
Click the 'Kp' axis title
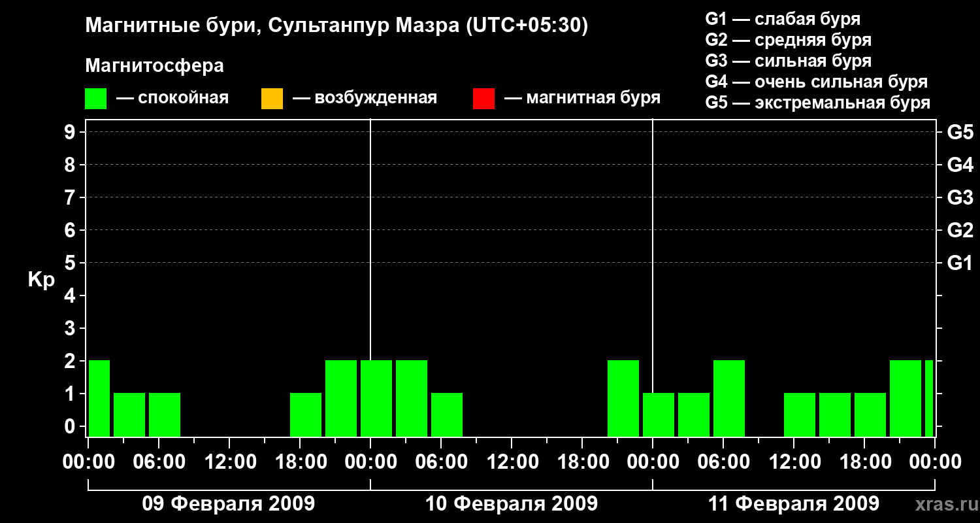pos(41,280)
